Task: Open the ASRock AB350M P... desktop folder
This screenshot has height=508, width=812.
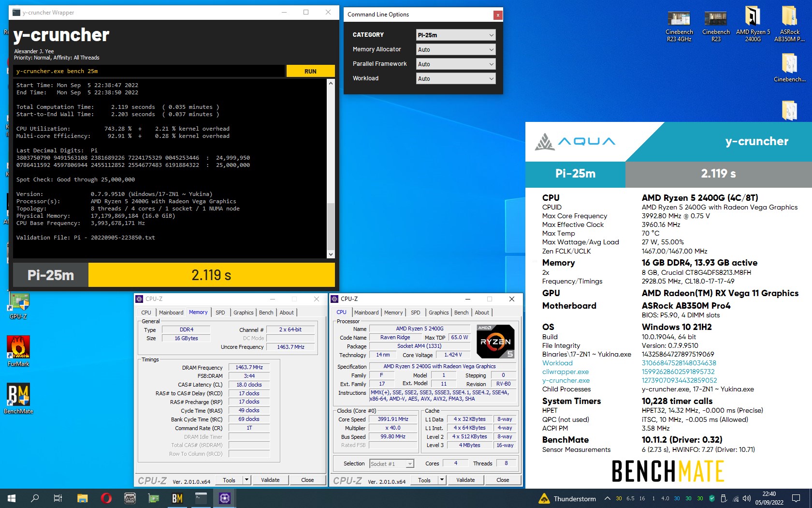Action: [x=789, y=24]
